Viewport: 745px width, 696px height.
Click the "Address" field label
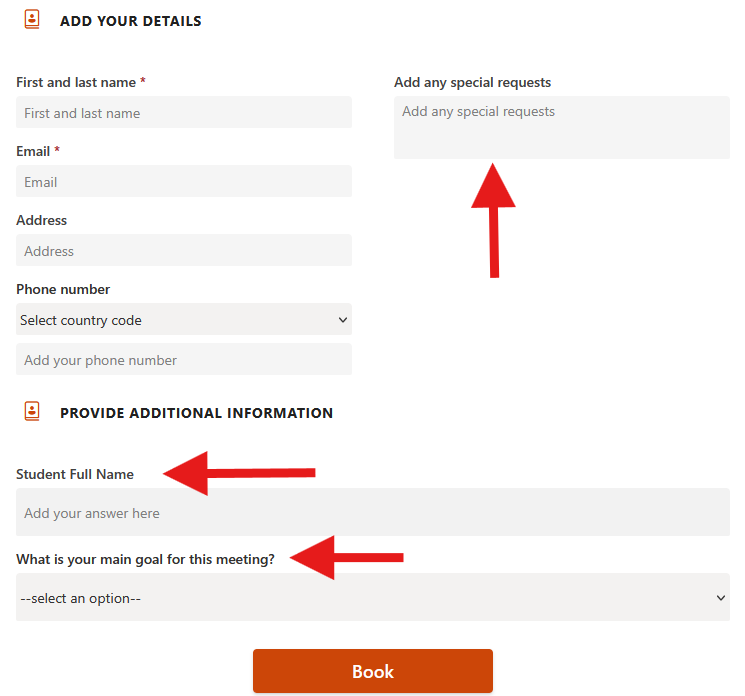(42, 221)
